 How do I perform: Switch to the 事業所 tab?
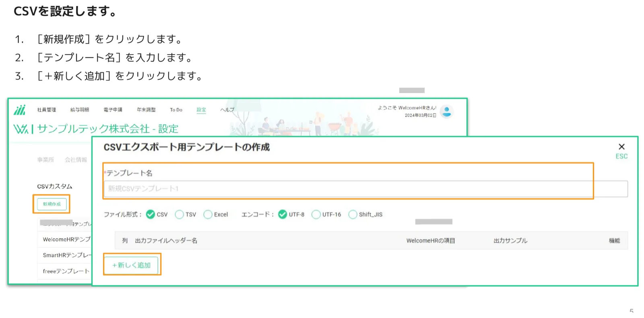[x=45, y=160]
